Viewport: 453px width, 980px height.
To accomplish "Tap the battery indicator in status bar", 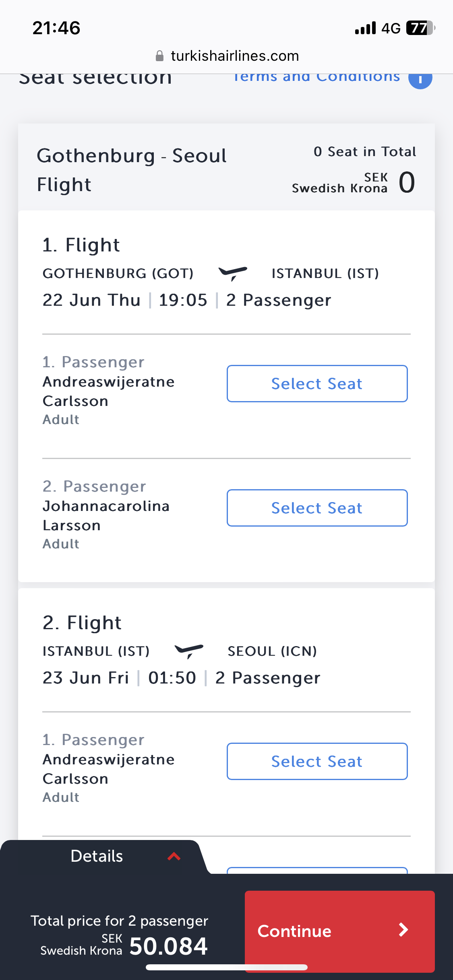I will [x=420, y=28].
